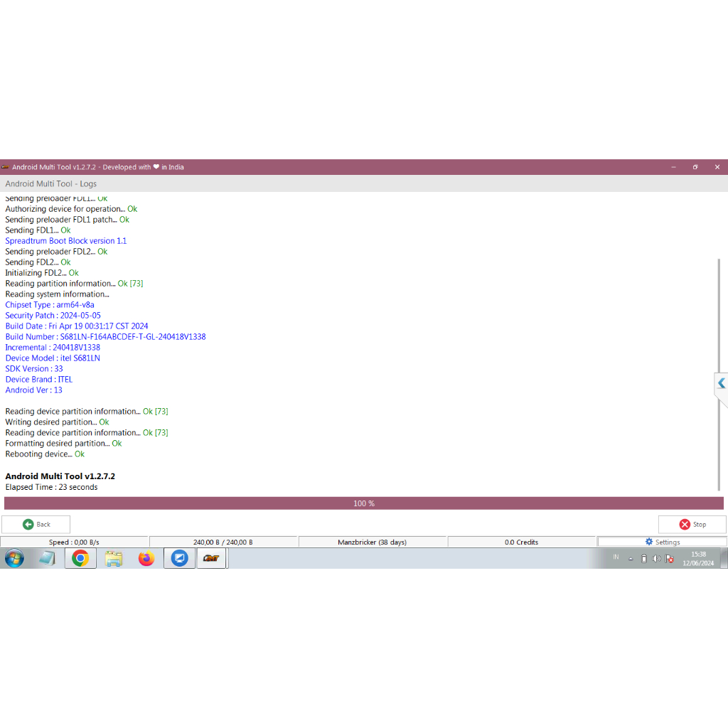Image resolution: width=728 pixels, height=728 pixels.
Task: Open the file explorer folder icon
Action: pyautogui.click(x=113, y=558)
